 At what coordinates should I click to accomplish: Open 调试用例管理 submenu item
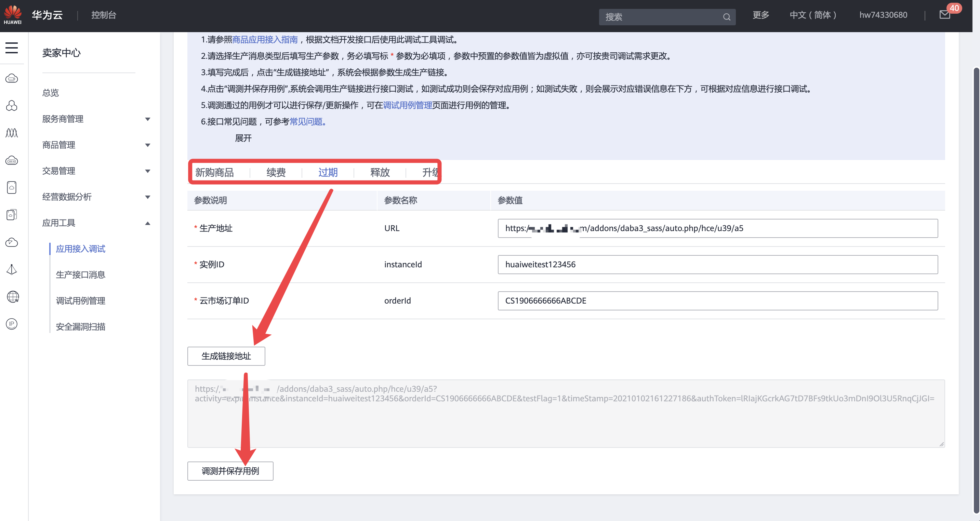81,301
